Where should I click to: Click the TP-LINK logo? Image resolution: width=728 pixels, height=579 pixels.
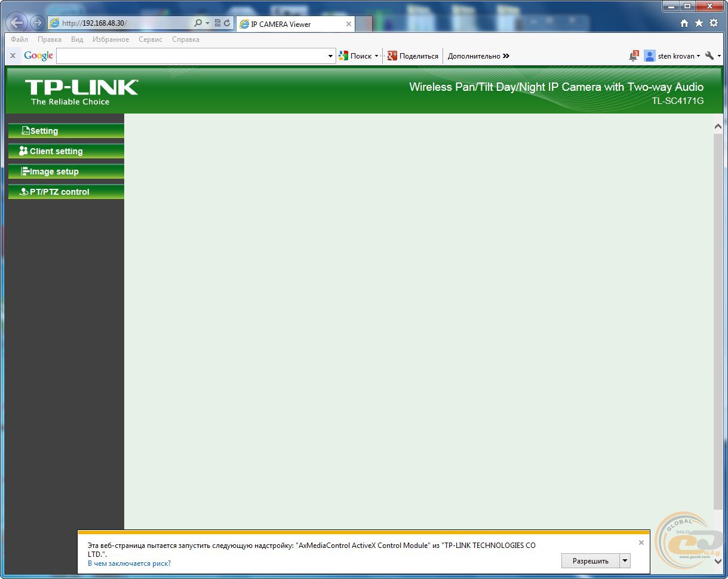pos(81,92)
